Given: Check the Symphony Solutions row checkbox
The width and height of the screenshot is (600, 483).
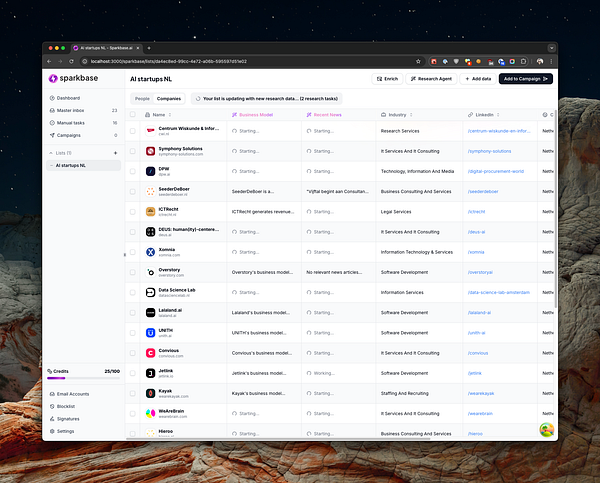Looking at the screenshot, I should [x=133, y=151].
